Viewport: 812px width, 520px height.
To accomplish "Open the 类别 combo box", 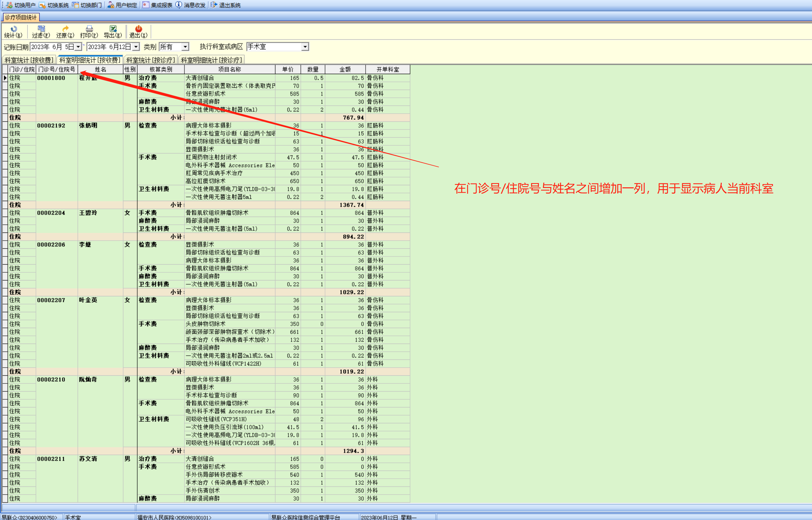I will point(185,47).
